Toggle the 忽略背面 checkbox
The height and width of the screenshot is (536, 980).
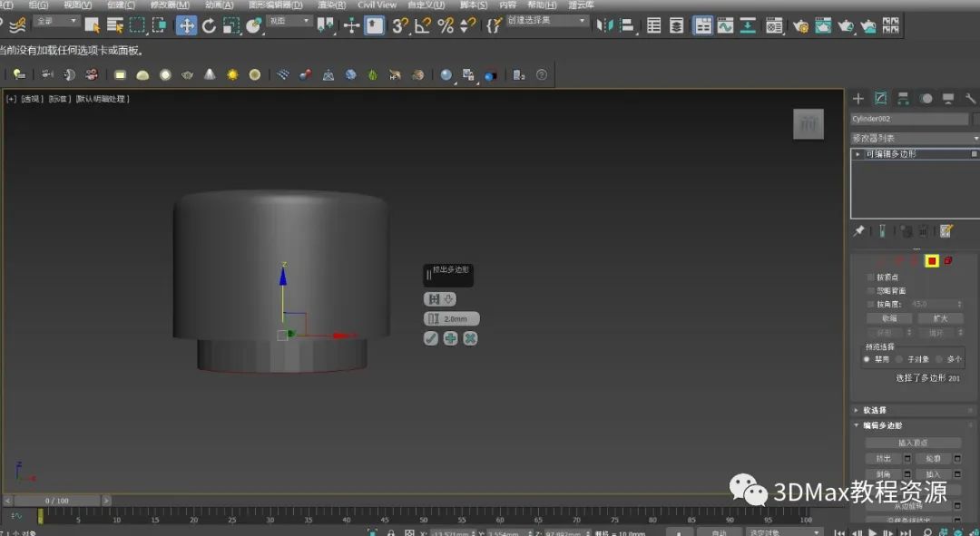tap(871, 291)
